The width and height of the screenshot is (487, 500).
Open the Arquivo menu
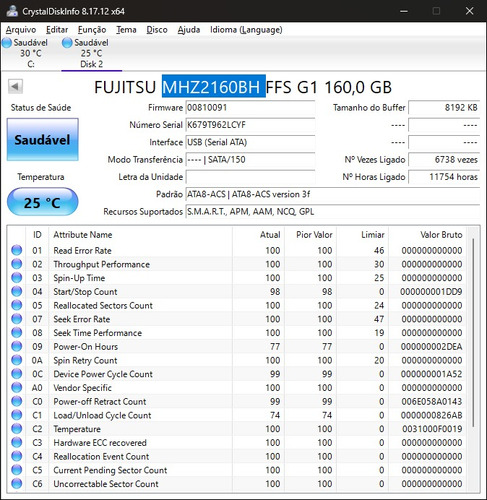coord(21,30)
